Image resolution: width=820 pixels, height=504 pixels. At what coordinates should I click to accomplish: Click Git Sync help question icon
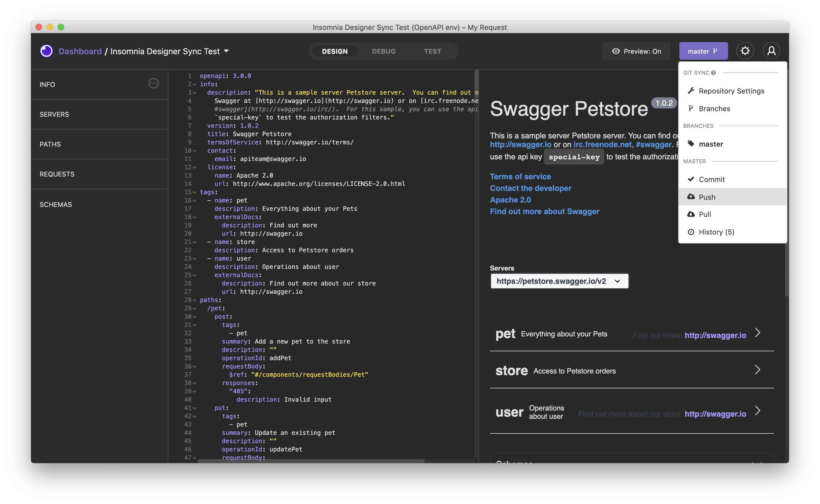pyautogui.click(x=713, y=73)
